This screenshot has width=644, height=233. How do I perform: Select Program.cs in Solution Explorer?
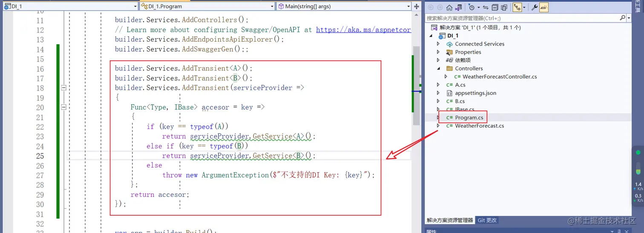click(x=469, y=117)
